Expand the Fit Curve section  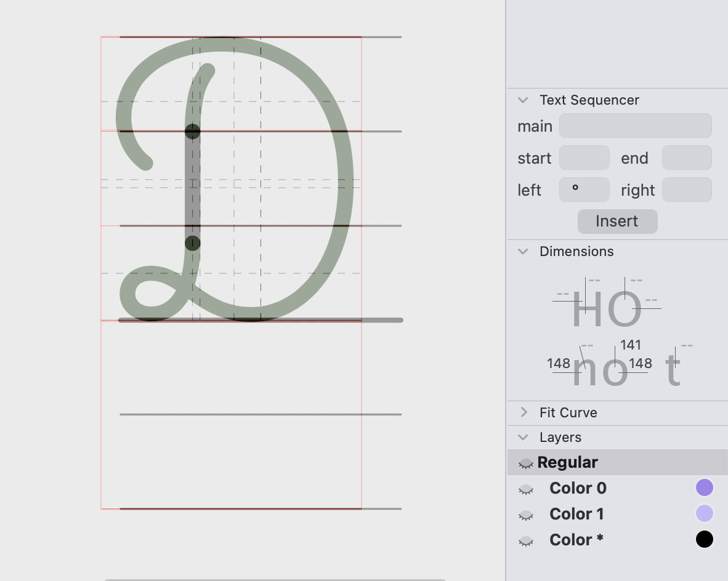(x=524, y=412)
